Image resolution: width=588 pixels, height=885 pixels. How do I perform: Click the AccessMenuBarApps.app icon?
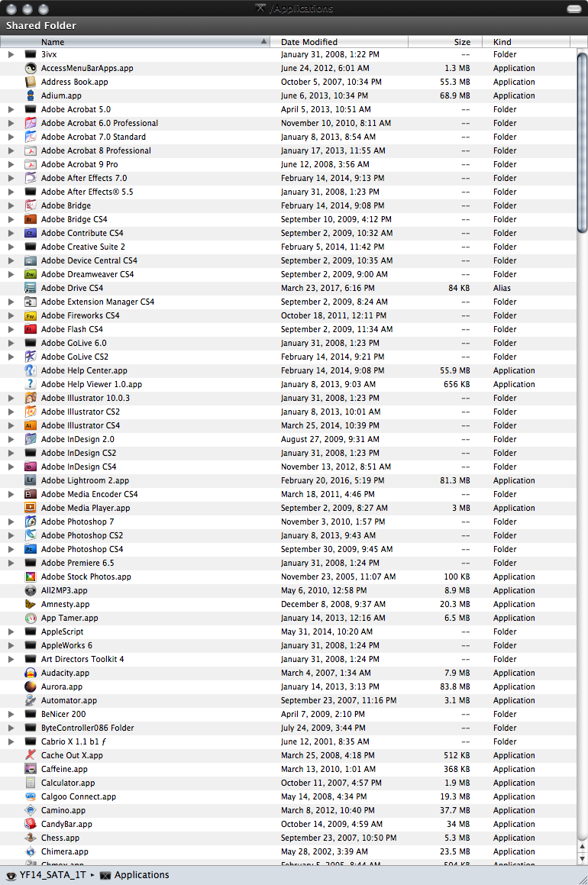(31, 68)
